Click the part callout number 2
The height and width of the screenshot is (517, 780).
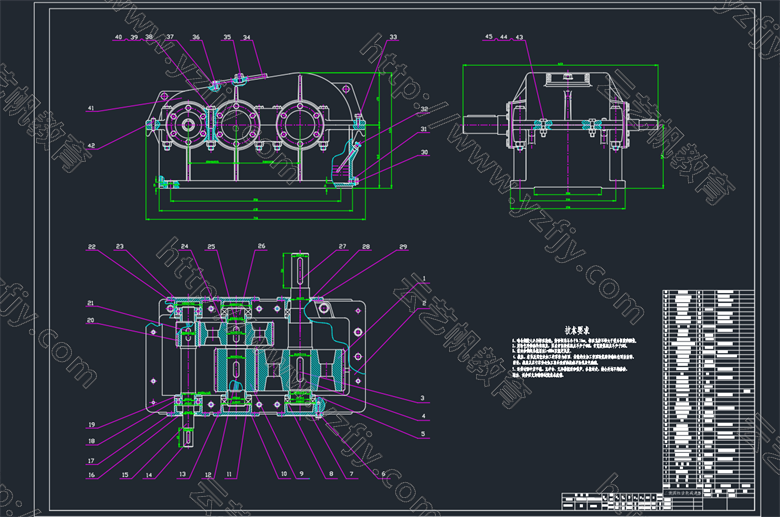(x=424, y=303)
